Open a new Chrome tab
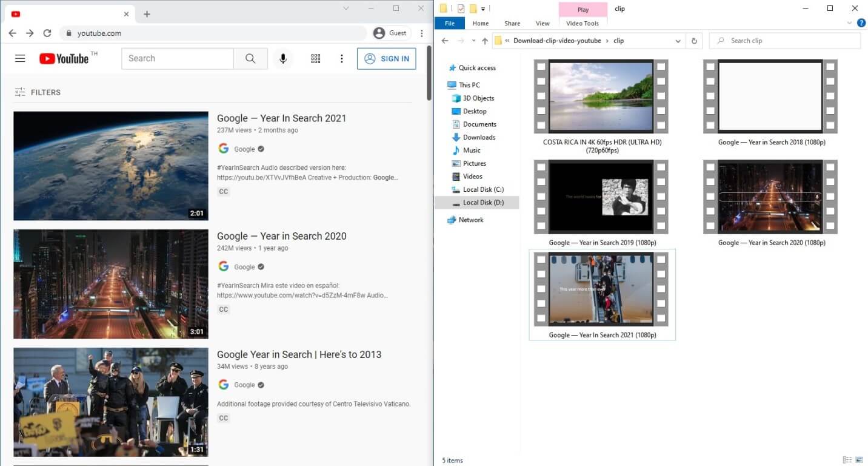This screenshot has height=466, width=868. tap(147, 14)
